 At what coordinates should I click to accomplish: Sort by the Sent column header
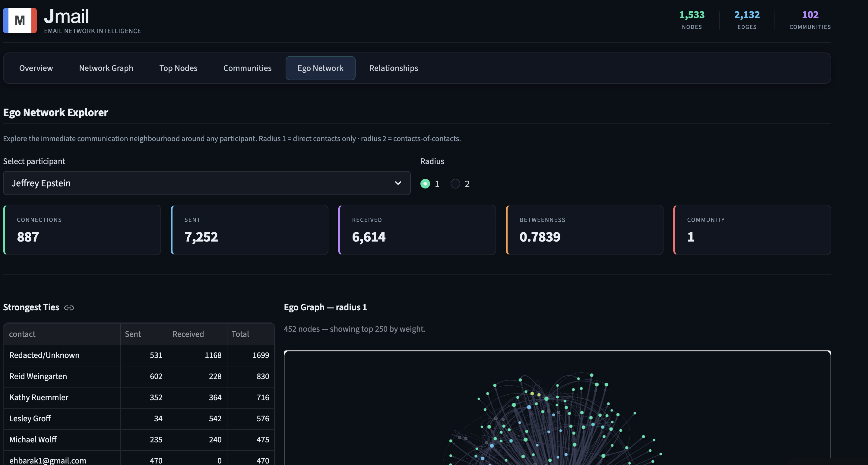click(144, 334)
